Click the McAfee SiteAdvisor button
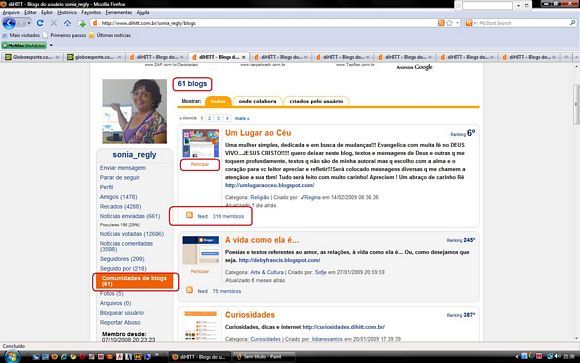 click(x=24, y=46)
